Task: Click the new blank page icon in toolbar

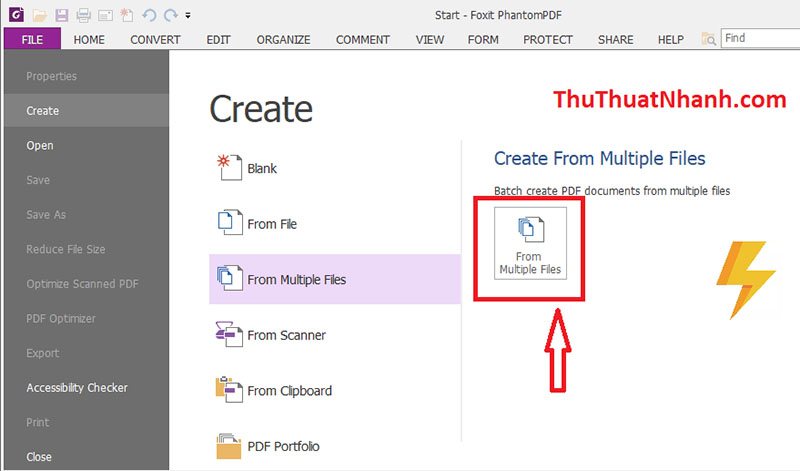Action: 127,15
